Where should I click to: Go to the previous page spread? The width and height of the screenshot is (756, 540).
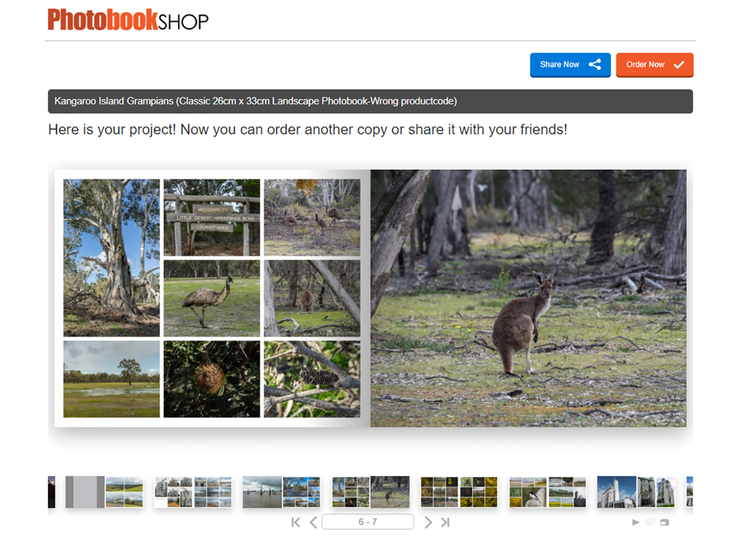313,522
